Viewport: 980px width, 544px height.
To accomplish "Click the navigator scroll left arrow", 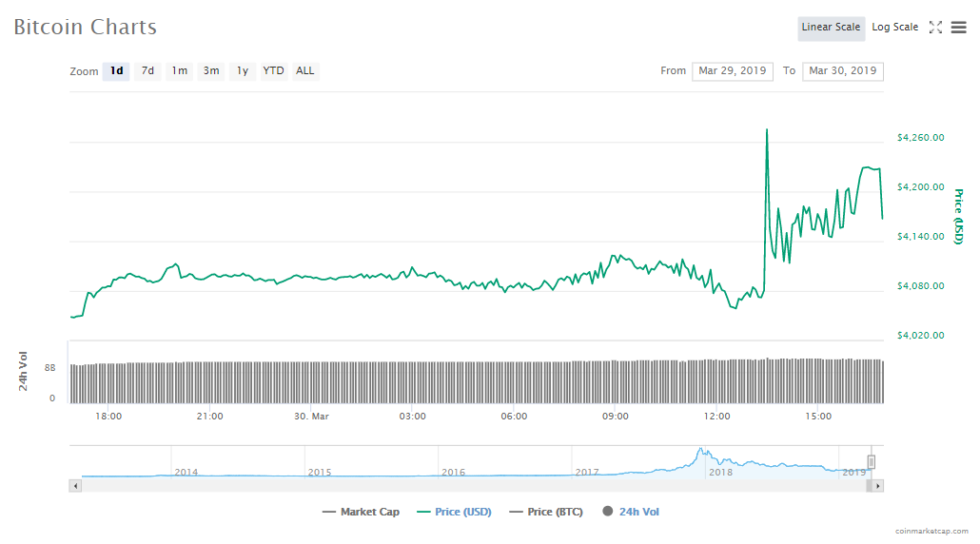I will pos(76,486).
